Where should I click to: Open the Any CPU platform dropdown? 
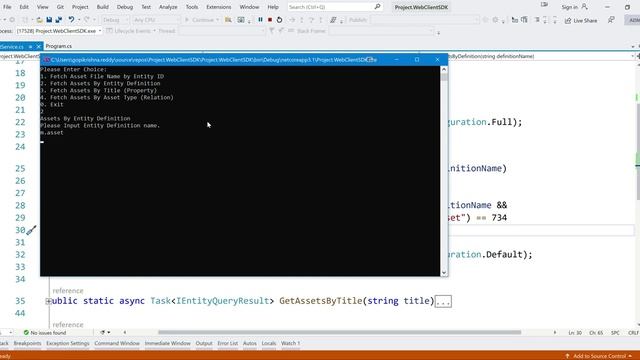[x=156, y=20]
